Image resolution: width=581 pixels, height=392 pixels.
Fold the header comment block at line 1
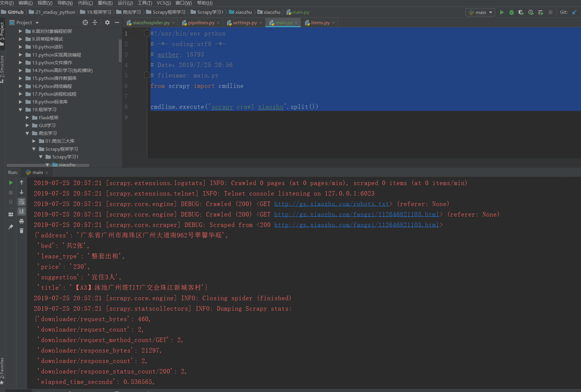coord(147,33)
